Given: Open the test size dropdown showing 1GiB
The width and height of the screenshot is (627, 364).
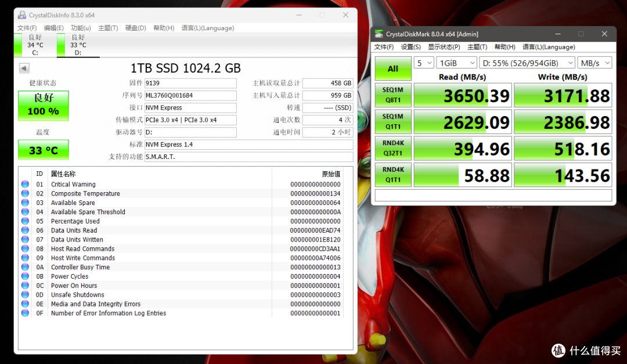Looking at the screenshot, I should tap(457, 63).
